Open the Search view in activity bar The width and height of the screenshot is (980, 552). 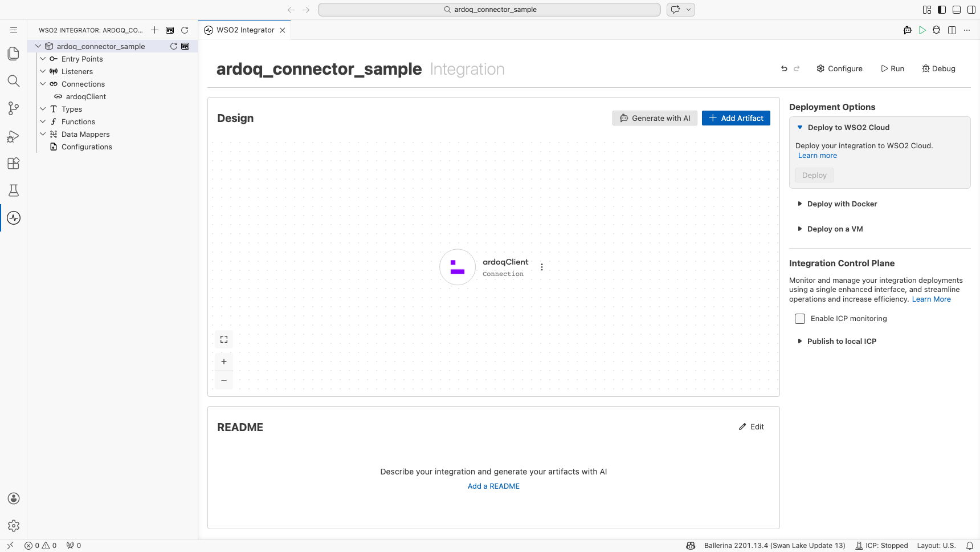(x=14, y=81)
